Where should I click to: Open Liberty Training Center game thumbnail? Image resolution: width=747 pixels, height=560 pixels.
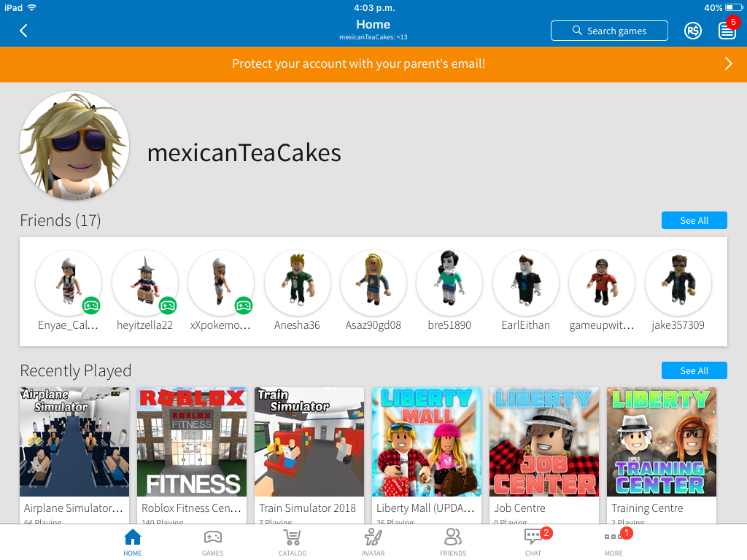click(x=662, y=442)
